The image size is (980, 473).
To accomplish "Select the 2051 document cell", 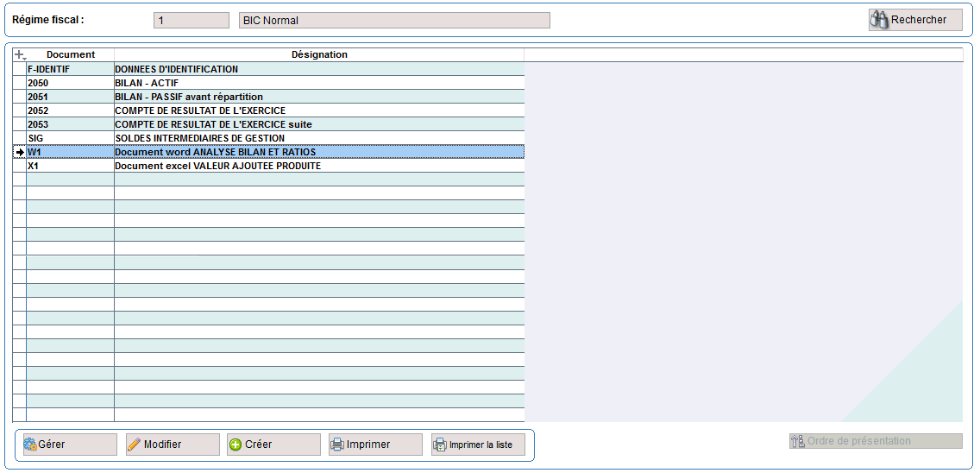I will point(70,97).
